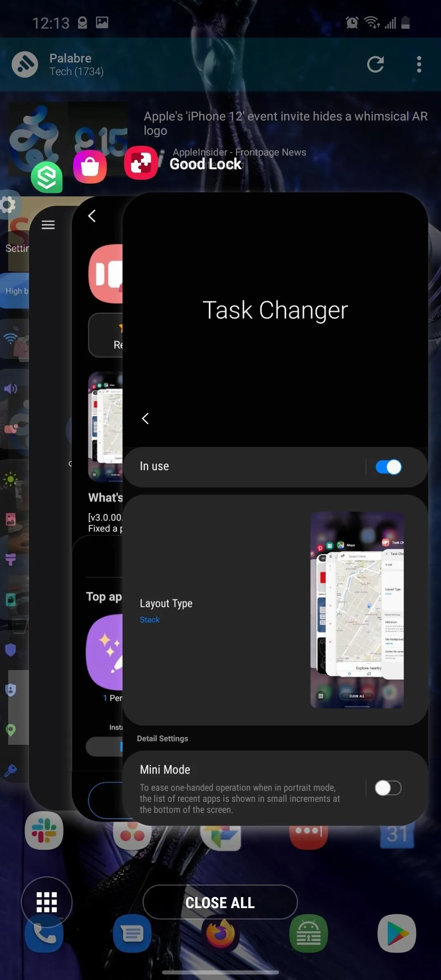441x980 pixels.
Task: Open the Calendar 31 app icon
Action: 397,836
